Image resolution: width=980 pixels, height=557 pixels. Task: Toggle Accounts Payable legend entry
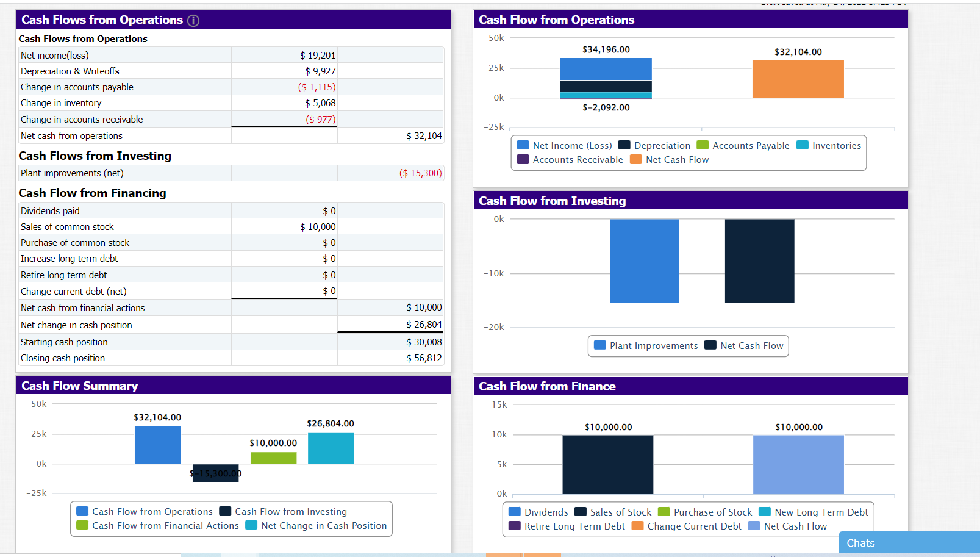coord(743,145)
